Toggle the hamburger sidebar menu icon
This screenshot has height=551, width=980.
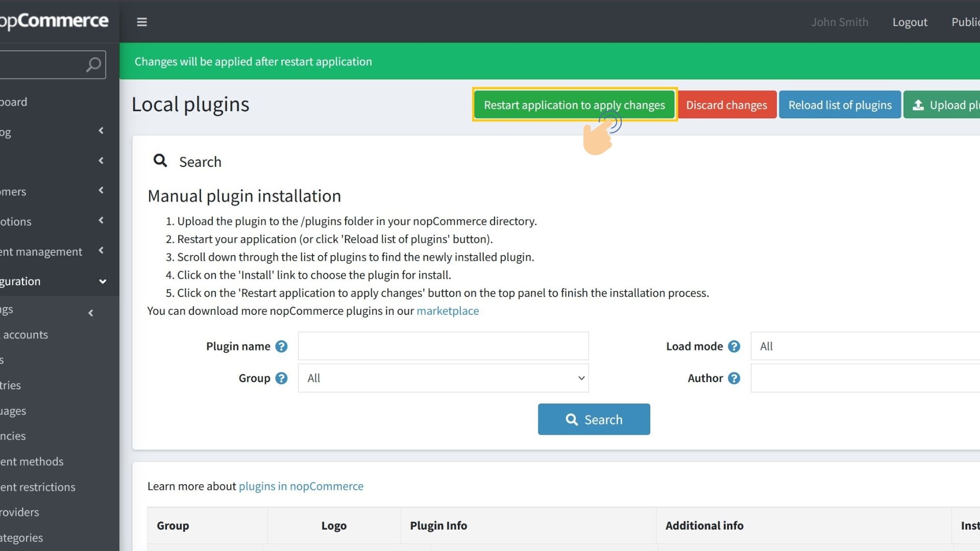(142, 22)
